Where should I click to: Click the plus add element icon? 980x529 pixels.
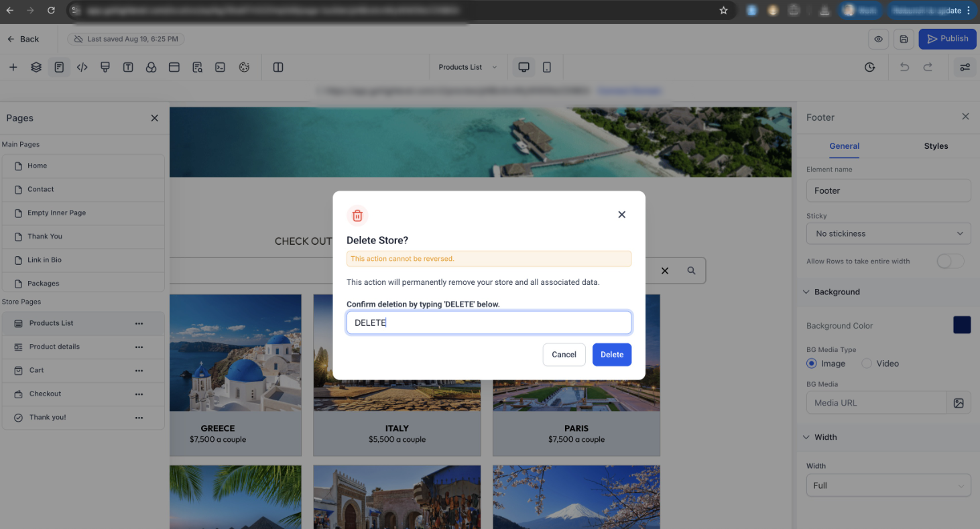(13, 67)
